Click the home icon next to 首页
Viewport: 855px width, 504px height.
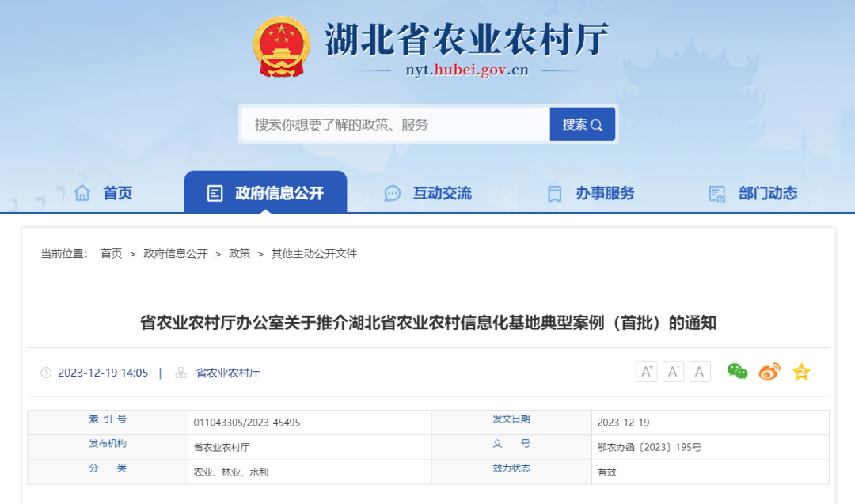[81, 192]
